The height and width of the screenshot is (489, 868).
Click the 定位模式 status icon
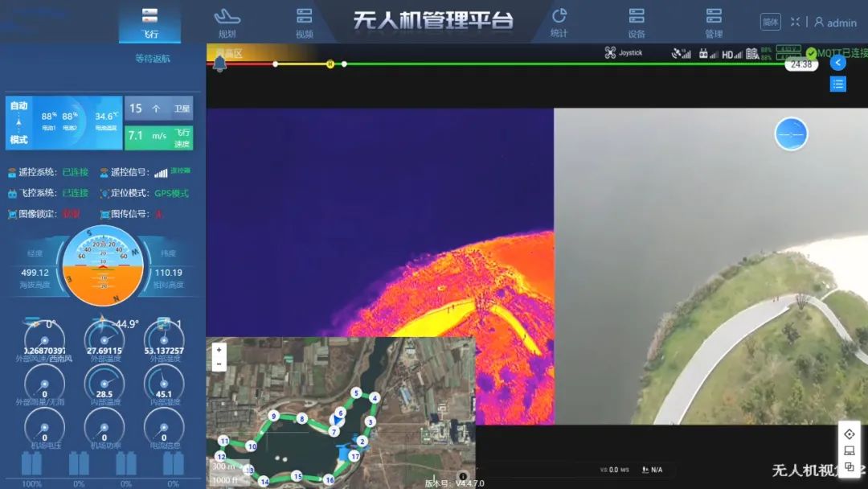[104, 193]
